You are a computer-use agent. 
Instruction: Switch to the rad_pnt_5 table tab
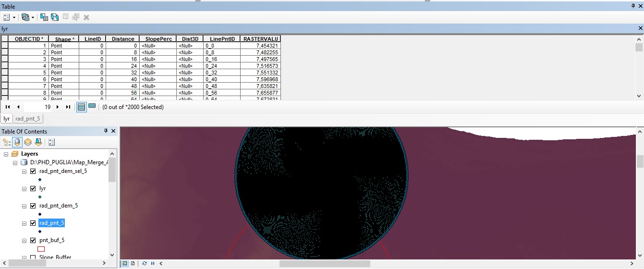28,119
